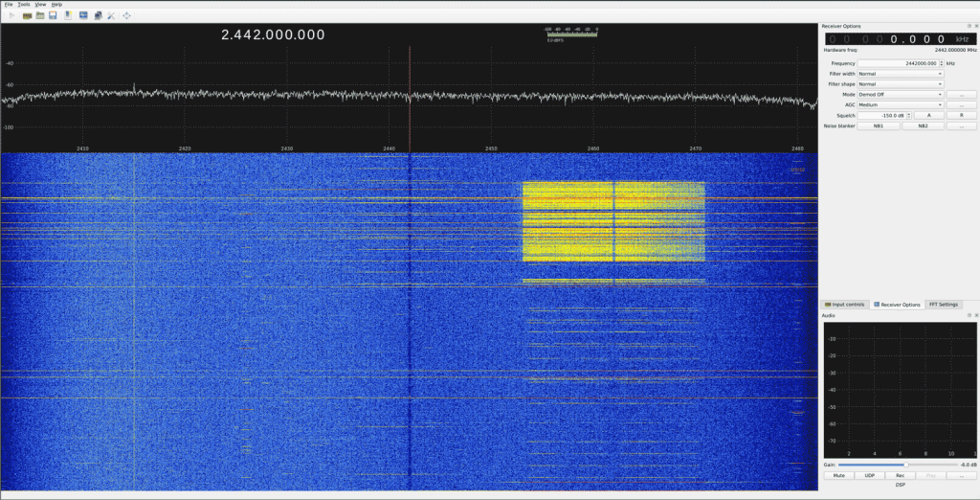Switch to the FFT Settings tab

pos(943,305)
